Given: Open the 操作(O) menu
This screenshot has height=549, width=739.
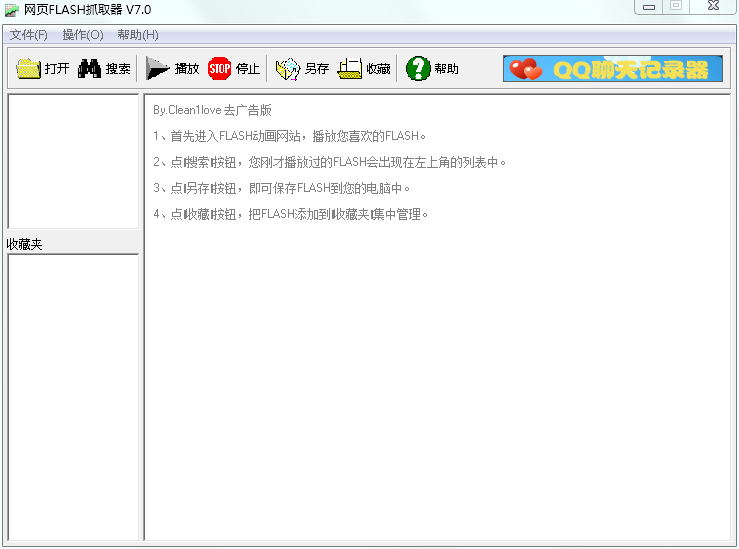Looking at the screenshot, I should point(82,35).
